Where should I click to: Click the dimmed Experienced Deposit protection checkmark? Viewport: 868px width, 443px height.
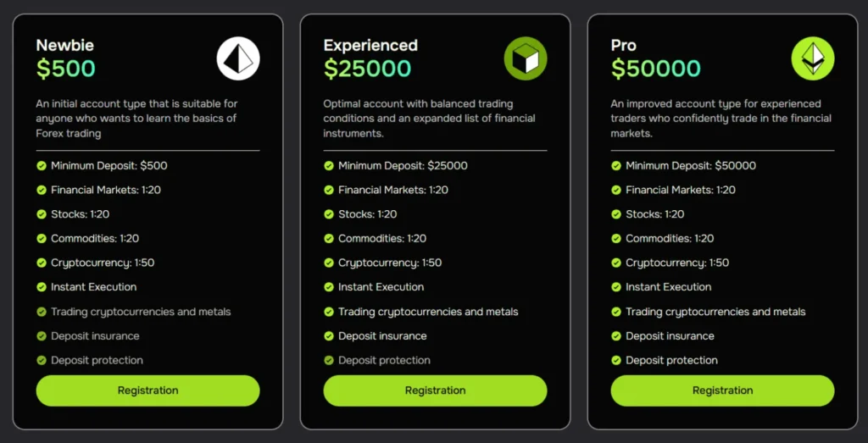(329, 360)
